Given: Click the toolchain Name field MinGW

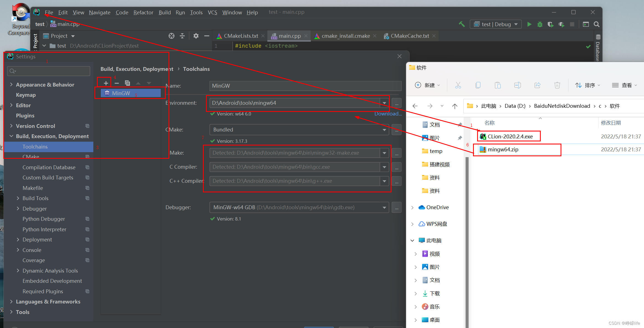Looking at the screenshot, I should pos(305,86).
